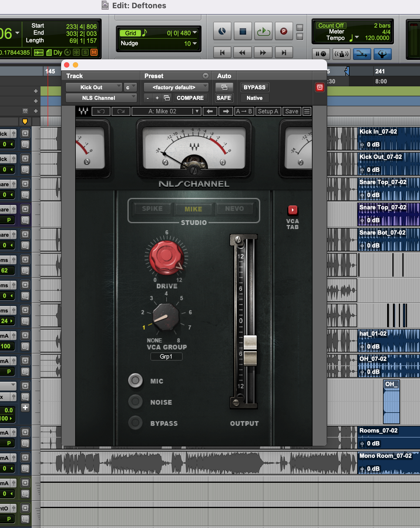Screen dimensions: 420x528
Task: Select the MIKE studio tab
Action: coord(193,209)
